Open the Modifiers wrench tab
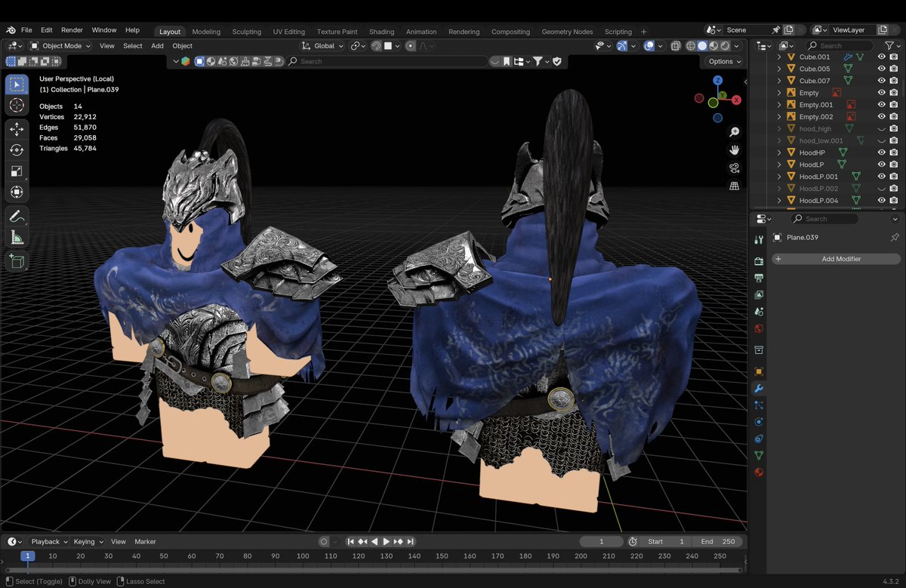The image size is (906, 588). click(759, 389)
